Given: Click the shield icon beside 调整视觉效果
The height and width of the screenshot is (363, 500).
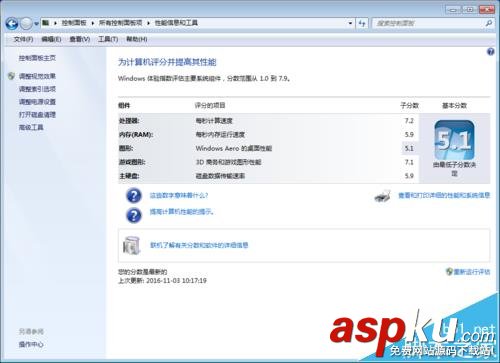Looking at the screenshot, I should point(11,76).
